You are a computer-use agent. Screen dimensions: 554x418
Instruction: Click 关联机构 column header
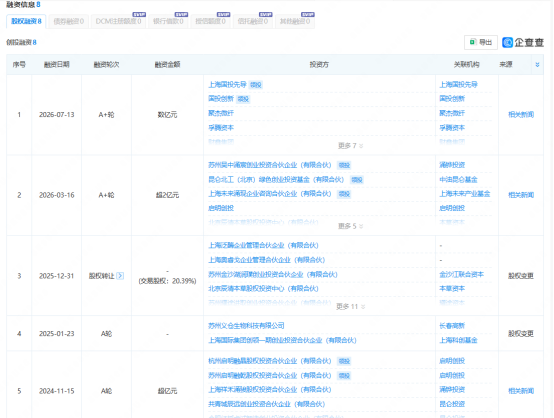tap(466, 64)
